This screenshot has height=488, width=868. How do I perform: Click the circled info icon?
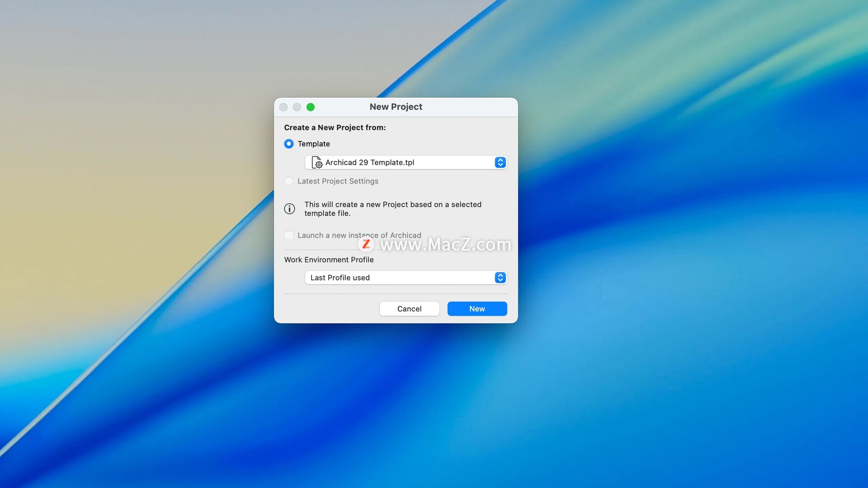pos(289,209)
